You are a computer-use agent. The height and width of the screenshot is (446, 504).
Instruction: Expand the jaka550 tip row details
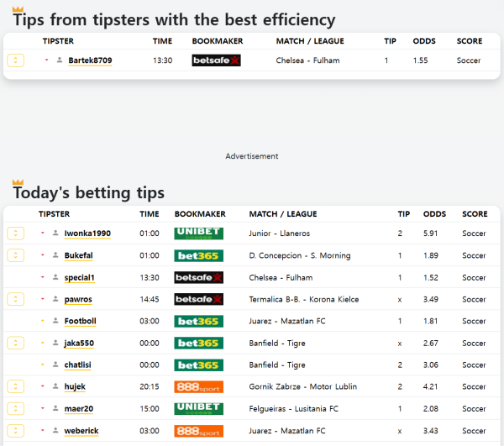[x=15, y=343]
